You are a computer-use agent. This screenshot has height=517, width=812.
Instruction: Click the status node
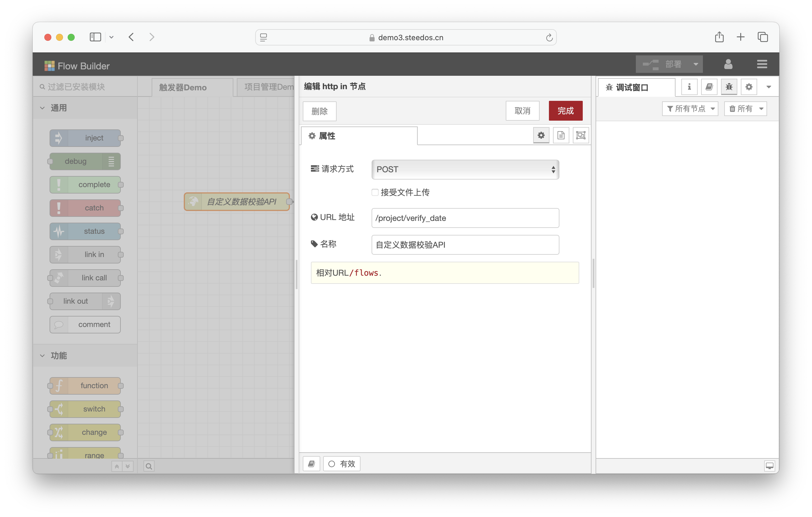click(85, 231)
